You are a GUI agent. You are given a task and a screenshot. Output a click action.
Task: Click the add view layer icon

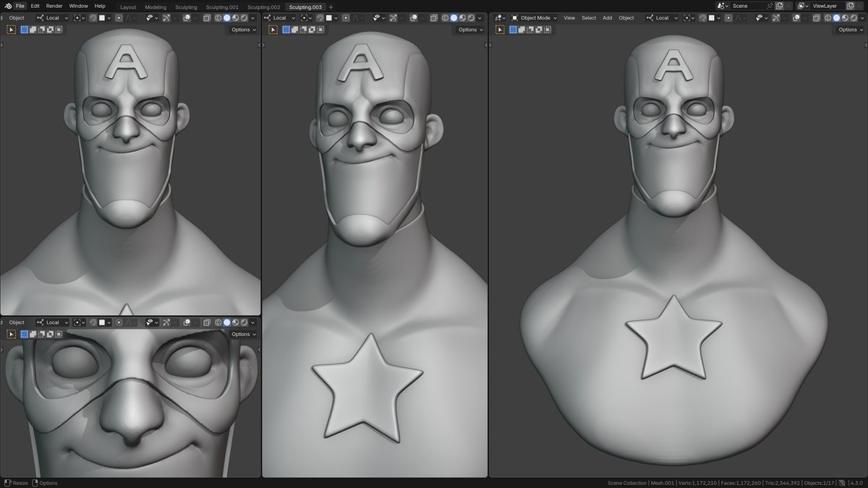click(x=850, y=6)
